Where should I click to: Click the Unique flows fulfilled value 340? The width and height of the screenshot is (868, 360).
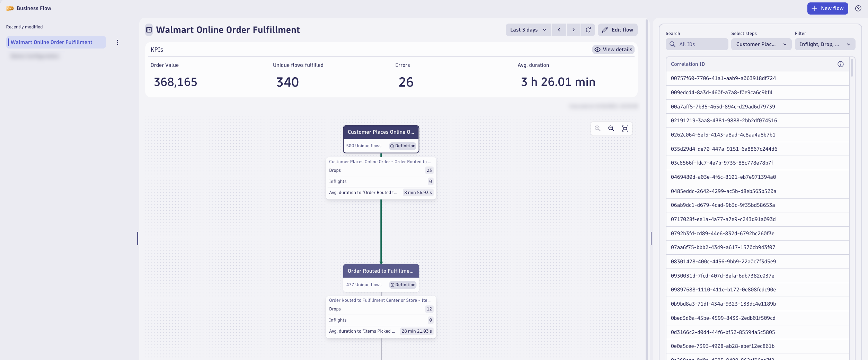click(287, 82)
